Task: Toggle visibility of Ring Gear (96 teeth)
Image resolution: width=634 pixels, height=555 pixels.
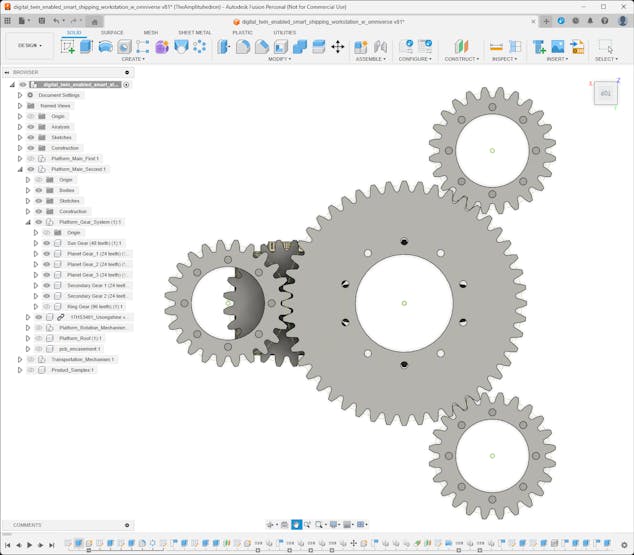Action: point(46,306)
